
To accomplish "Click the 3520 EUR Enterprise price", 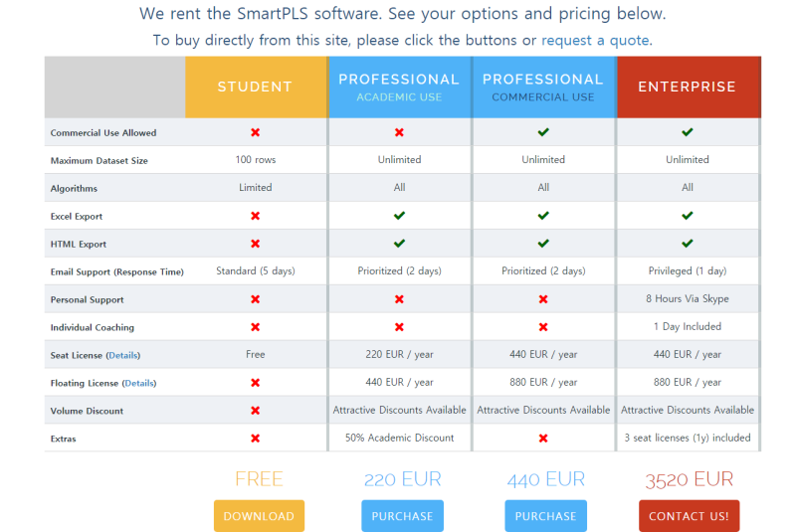I will click(689, 480).
